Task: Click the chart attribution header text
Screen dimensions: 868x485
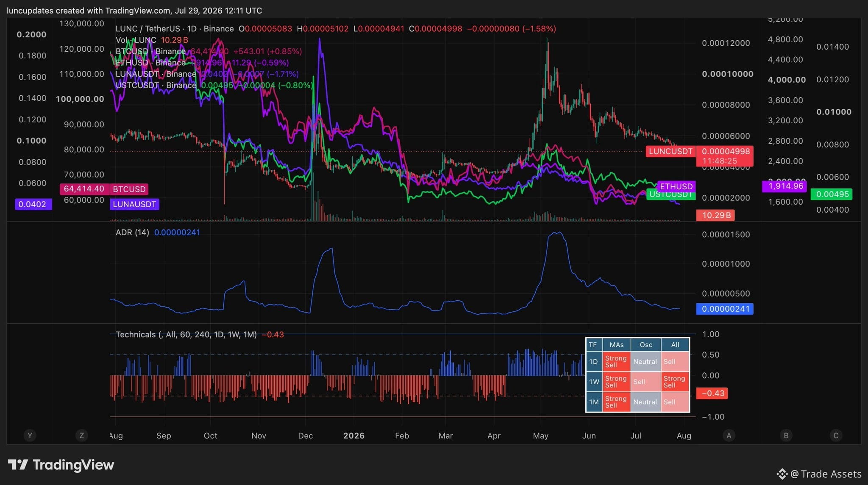Action: pyautogui.click(x=134, y=11)
